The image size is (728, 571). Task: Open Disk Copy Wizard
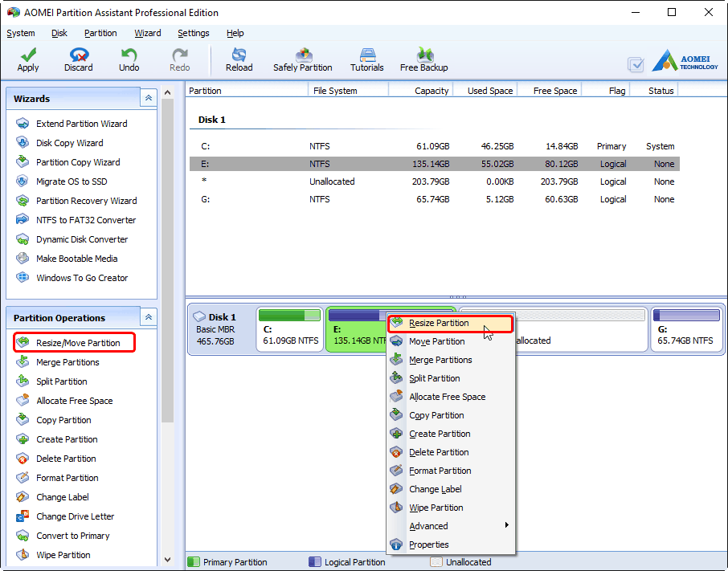(59, 143)
